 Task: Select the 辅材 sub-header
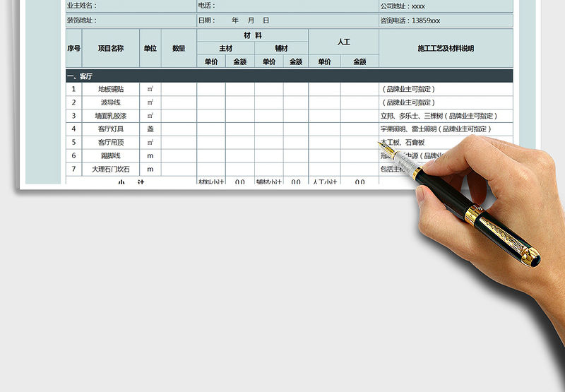coord(281,48)
